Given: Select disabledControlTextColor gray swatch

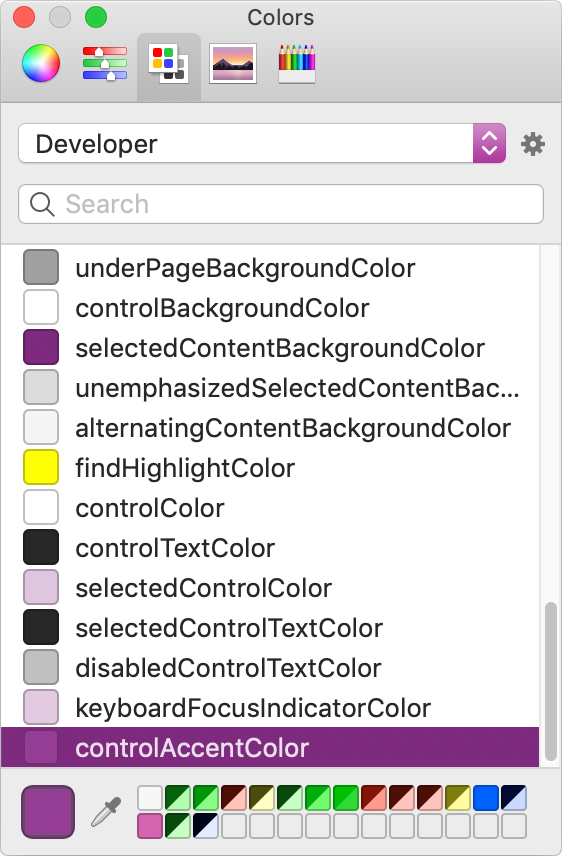Looking at the screenshot, I should click(41, 667).
